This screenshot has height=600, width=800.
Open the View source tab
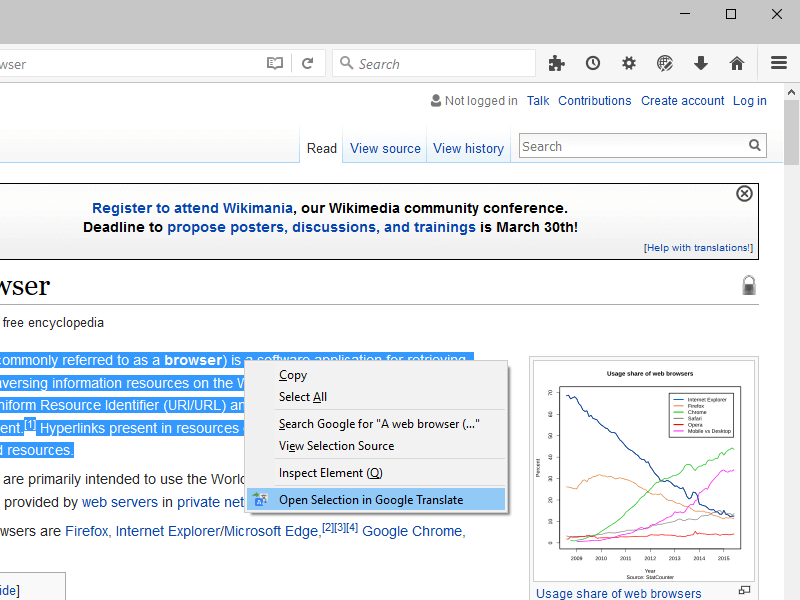[385, 148]
